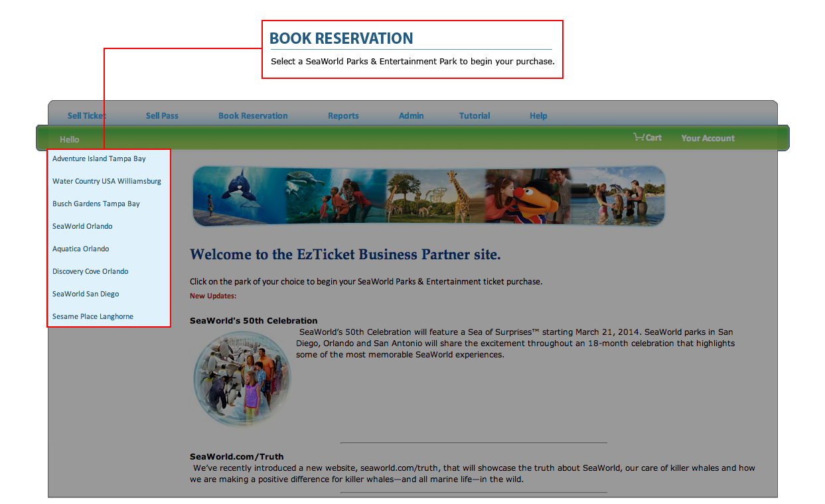Click SeaWorld's 50th Celebration heading
This screenshot has height=504, width=825.
(254, 320)
